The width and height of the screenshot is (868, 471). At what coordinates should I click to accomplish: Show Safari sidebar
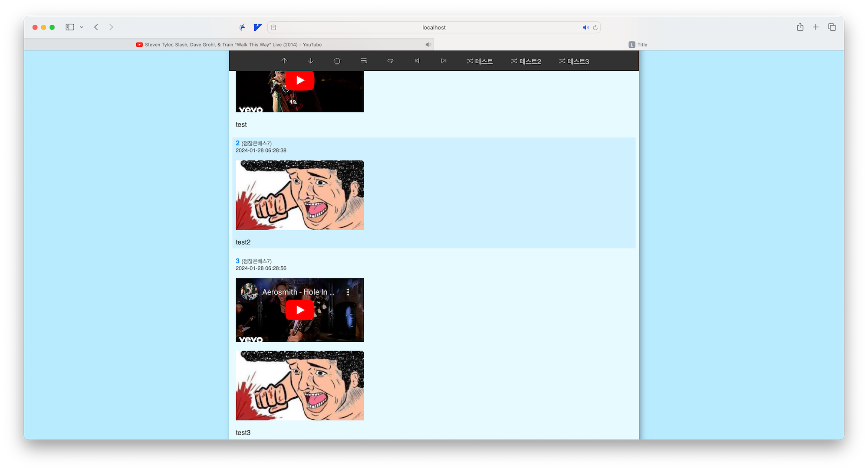70,27
